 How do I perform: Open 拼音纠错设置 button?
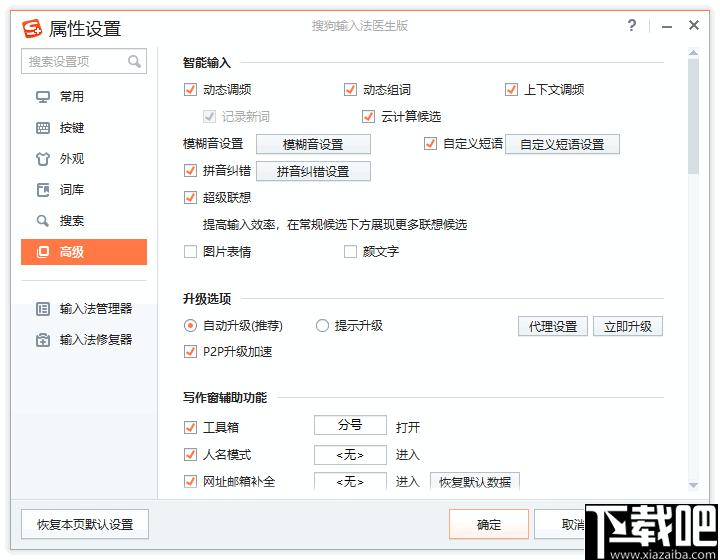point(313,171)
